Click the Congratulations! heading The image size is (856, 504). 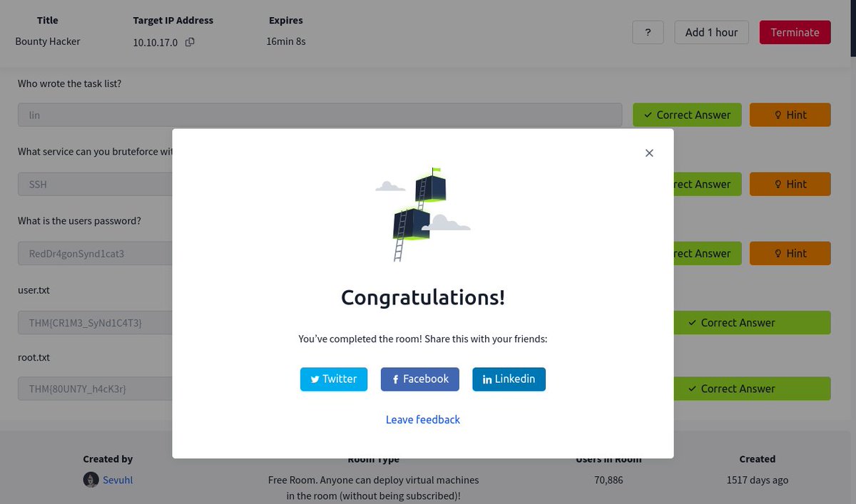pyautogui.click(x=423, y=297)
